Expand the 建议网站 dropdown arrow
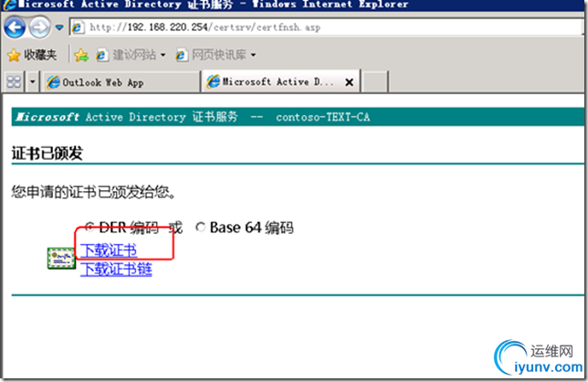Image resolution: width=588 pixels, height=382 pixels. [x=163, y=55]
